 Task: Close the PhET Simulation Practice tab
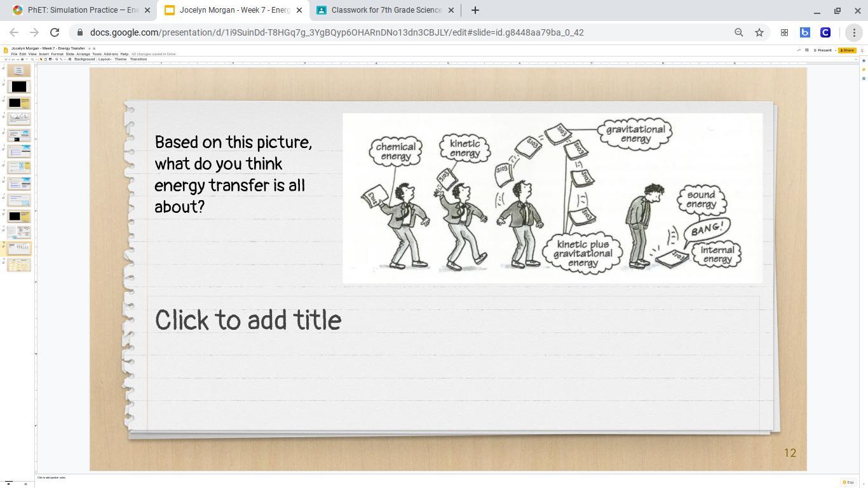[147, 10]
